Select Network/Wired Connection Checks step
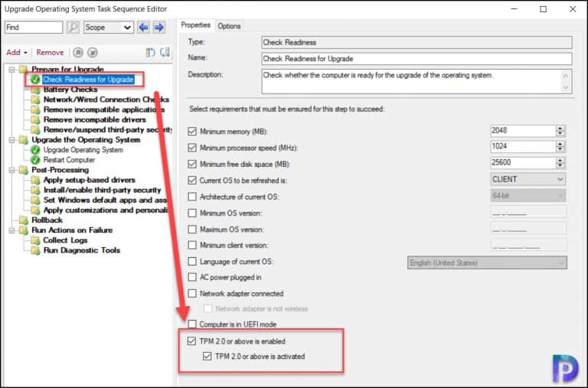 [x=106, y=99]
